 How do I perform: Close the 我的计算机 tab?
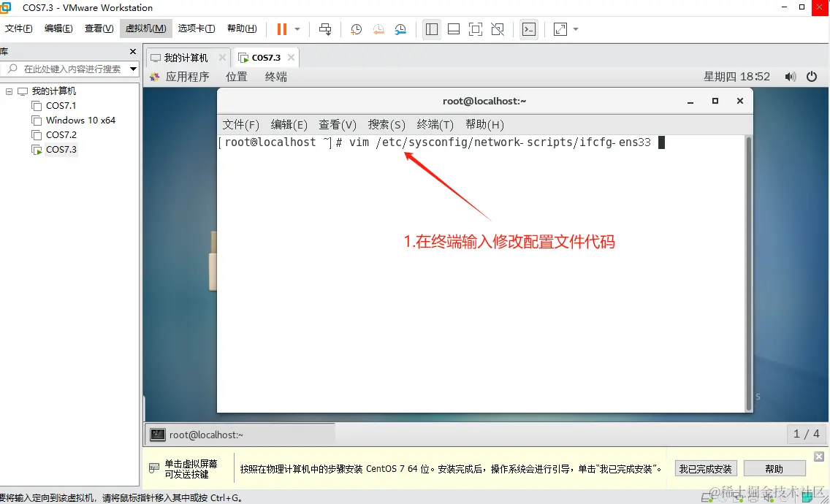(x=222, y=57)
